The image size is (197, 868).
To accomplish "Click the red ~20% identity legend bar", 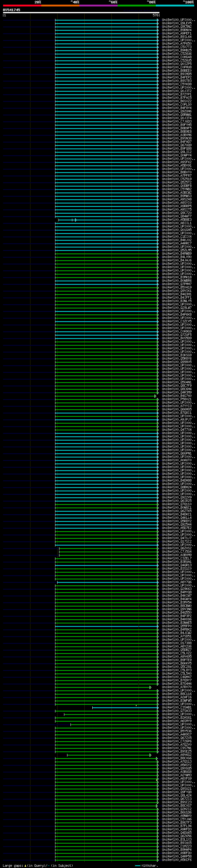I will click(x=22, y=6).
